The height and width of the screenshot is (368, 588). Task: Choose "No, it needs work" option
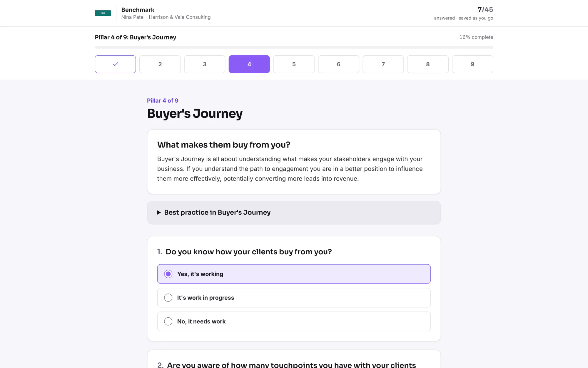click(x=294, y=321)
